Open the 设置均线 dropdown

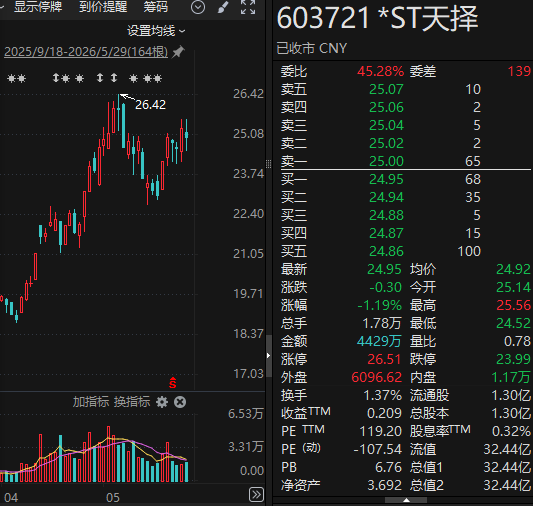click(156, 31)
